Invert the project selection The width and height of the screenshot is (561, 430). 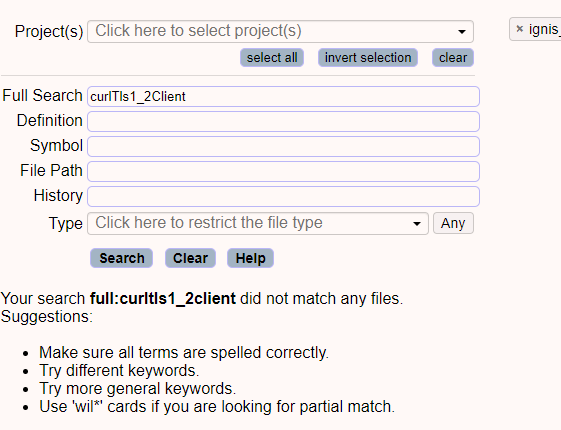[x=368, y=58]
